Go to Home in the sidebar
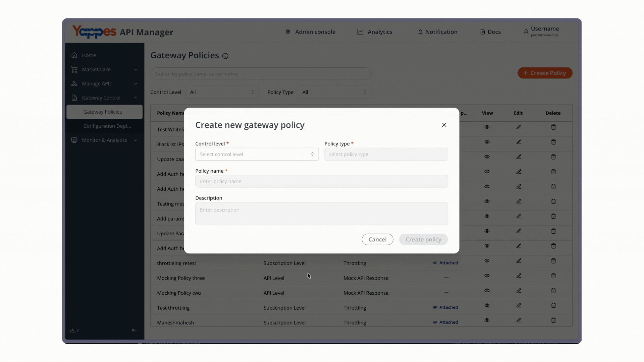This screenshot has width=644, height=362. pyautogui.click(x=104, y=55)
